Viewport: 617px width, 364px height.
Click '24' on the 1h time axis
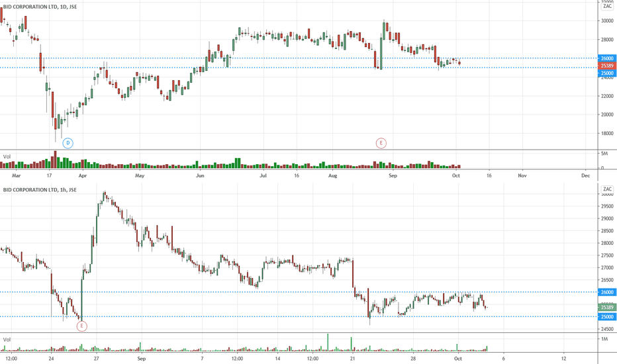pyautogui.click(x=51, y=359)
